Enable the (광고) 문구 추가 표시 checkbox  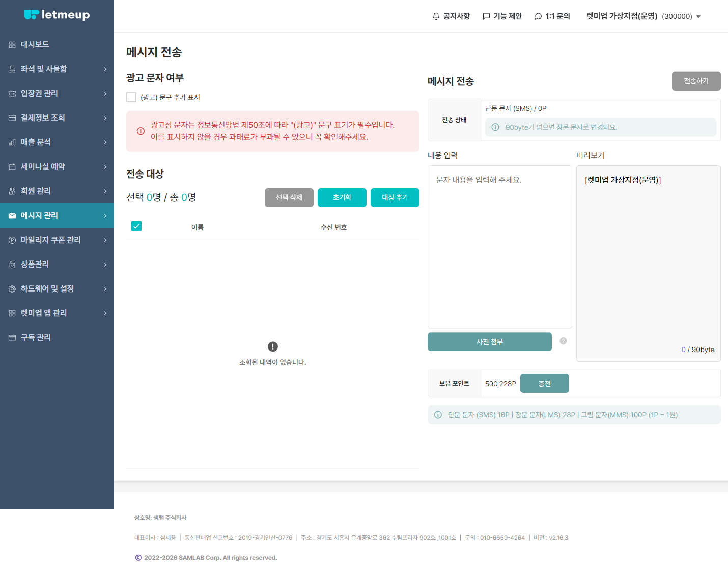point(131,97)
